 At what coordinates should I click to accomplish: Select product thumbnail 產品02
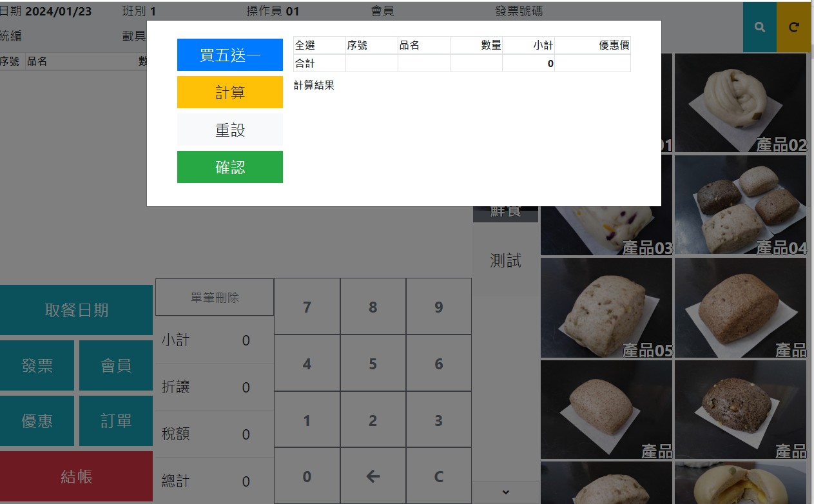741,102
